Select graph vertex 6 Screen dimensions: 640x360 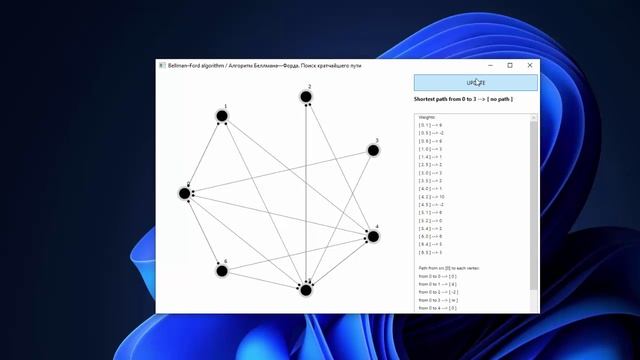(x=222, y=271)
